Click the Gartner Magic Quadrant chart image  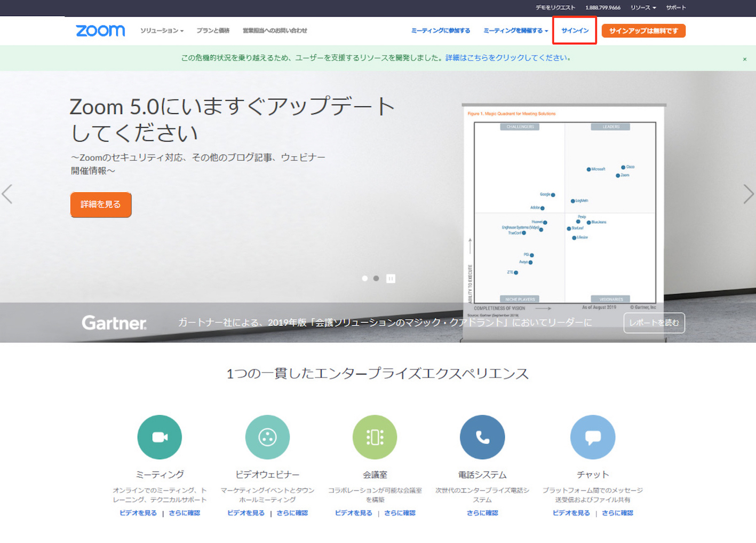click(x=564, y=214)
